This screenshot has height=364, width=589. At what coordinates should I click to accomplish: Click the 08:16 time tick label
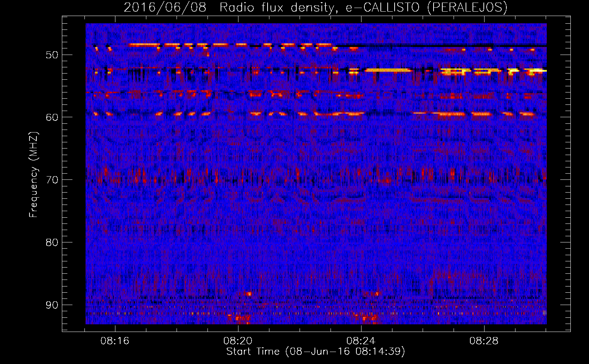[115, 341]
